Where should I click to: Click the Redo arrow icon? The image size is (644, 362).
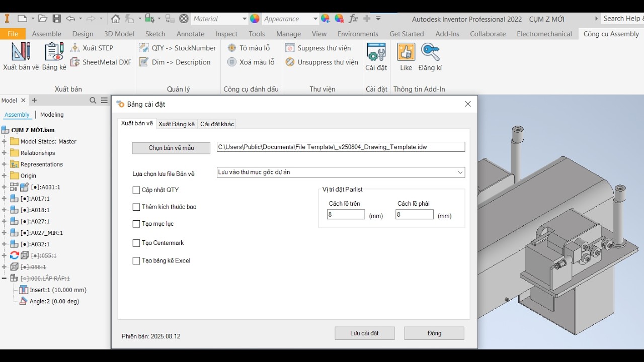tap(91, 19)
